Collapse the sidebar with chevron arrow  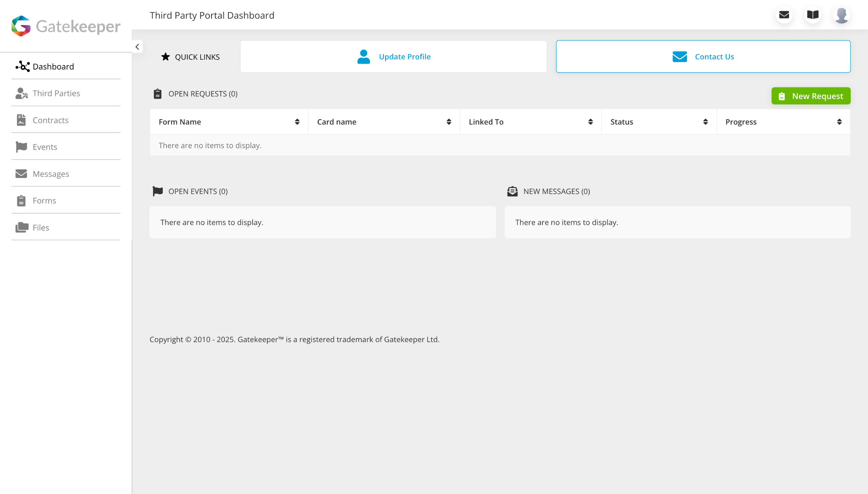coord(137,47)
